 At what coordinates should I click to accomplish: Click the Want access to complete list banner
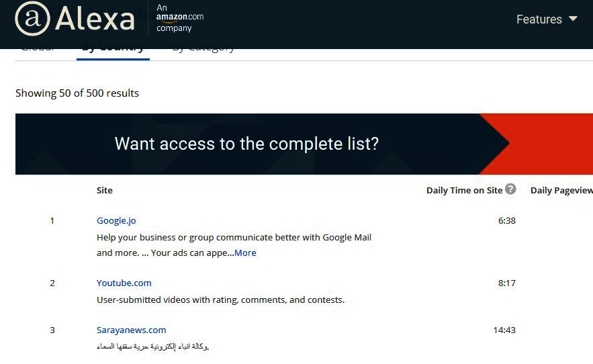tap(304, 144)
